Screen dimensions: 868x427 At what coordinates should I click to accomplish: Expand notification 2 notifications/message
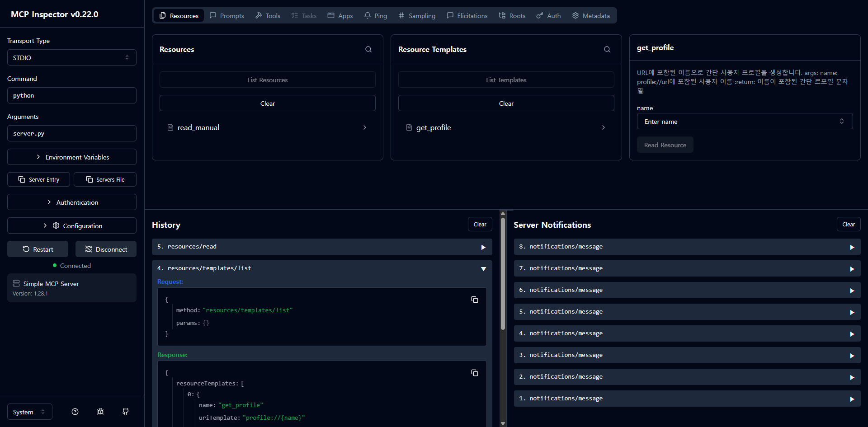[687, 377]
